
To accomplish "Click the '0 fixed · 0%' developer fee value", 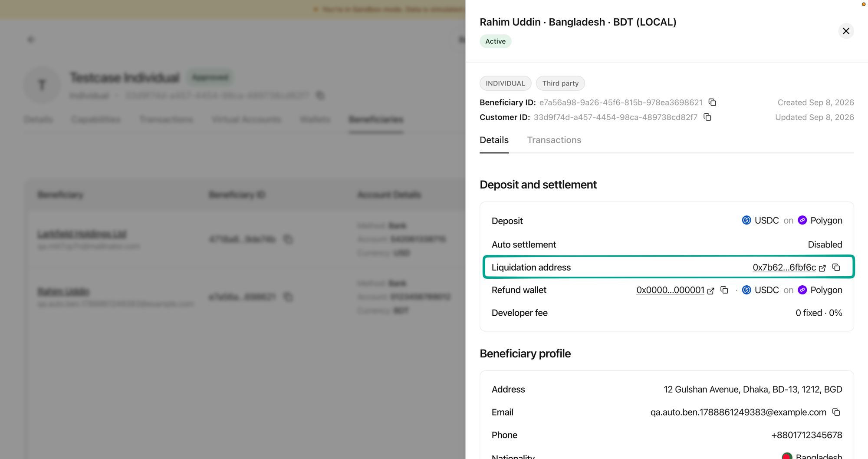I will pyautogui.click(x=819, y=313).
